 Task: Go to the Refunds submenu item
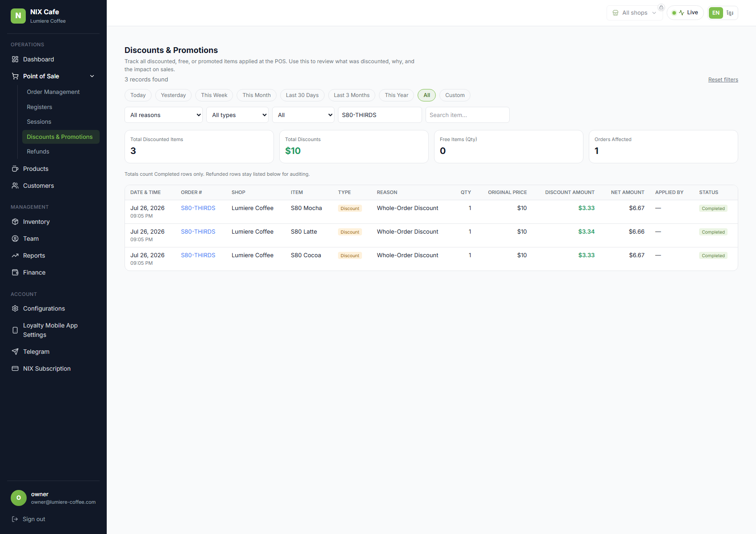(x=38, y=151)
